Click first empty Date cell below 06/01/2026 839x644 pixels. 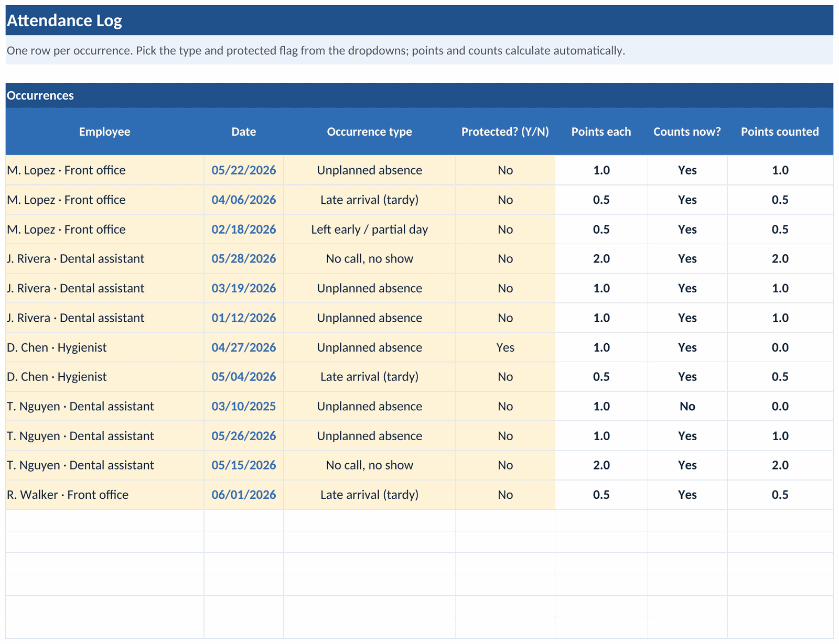pyautogui.click(x=244, y=520)
